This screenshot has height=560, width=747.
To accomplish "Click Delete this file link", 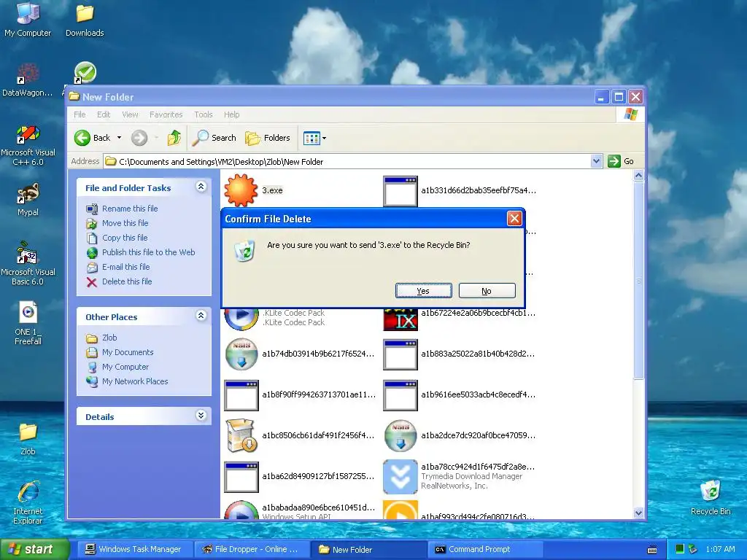I will coord(127,281).
